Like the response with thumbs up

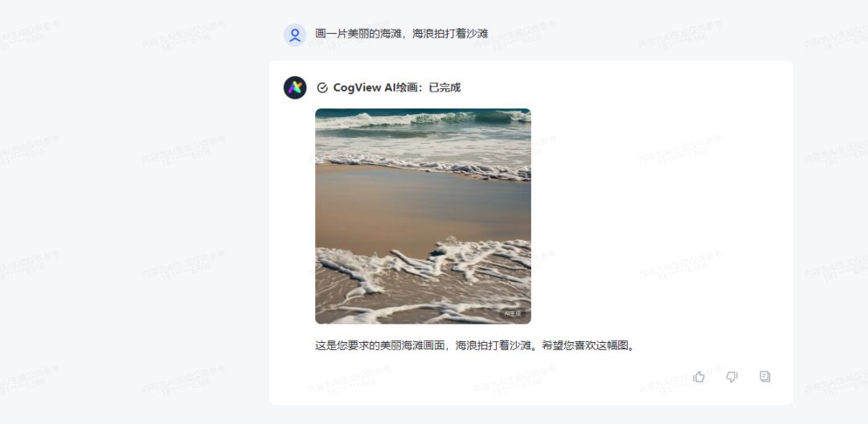click(x=699, y=377)
